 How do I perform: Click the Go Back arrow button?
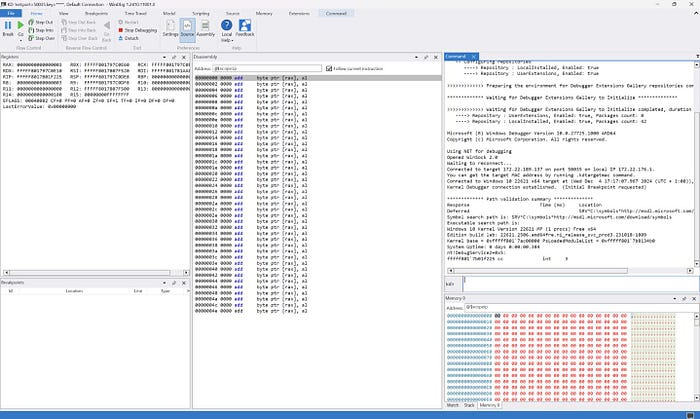[x=106, y=30]
